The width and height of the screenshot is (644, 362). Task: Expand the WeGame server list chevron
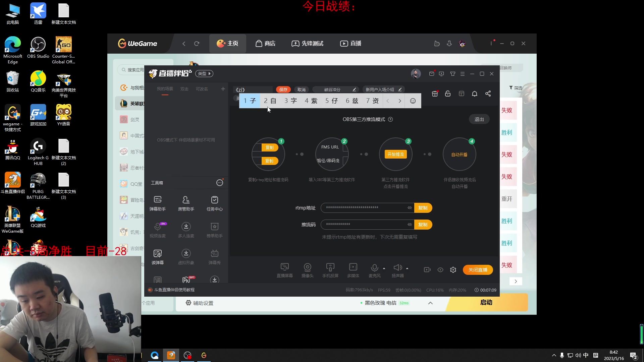coord(431,303)
